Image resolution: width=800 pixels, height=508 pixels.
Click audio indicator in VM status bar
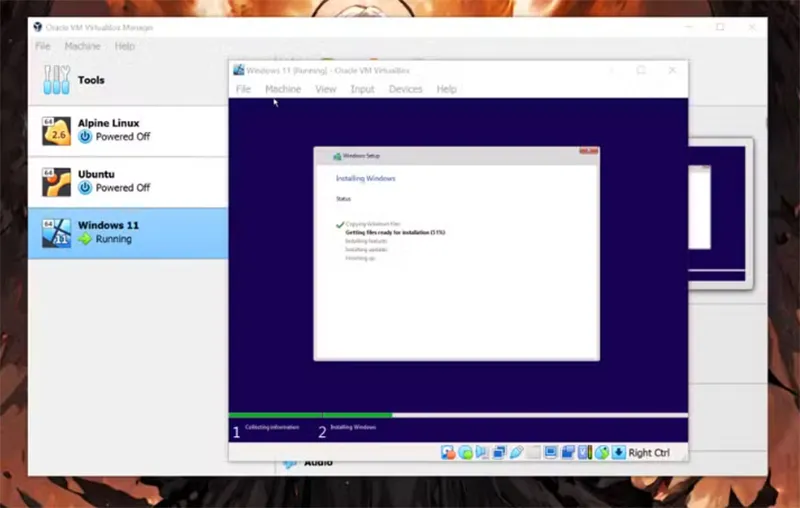pyautogui.click(x=482, y=452)
